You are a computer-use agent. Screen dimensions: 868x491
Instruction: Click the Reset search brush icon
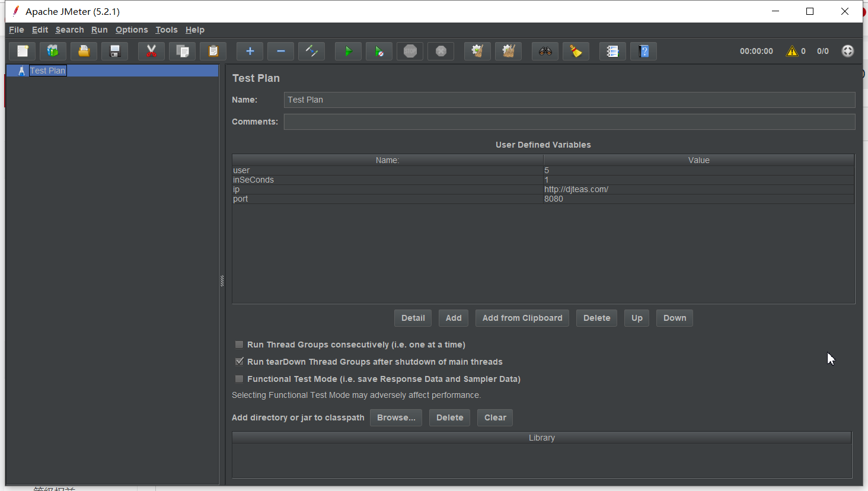(x=576, y=51)
